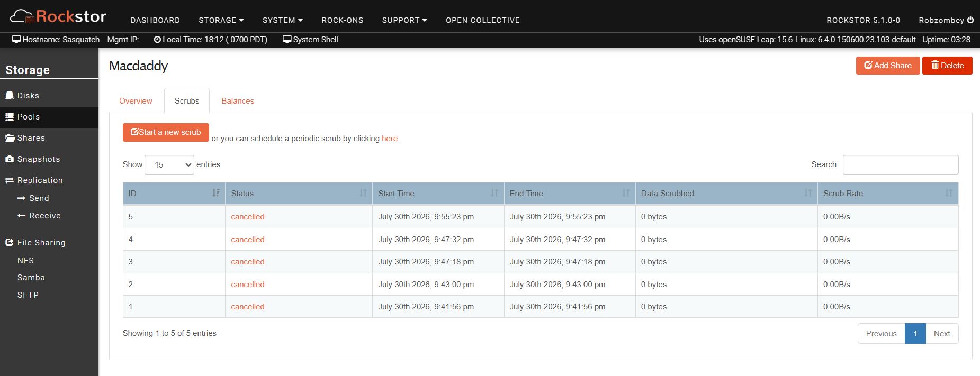980x376 pixels.
Task: Open cancelled status of scrub 3
Action: pos(248,262)
